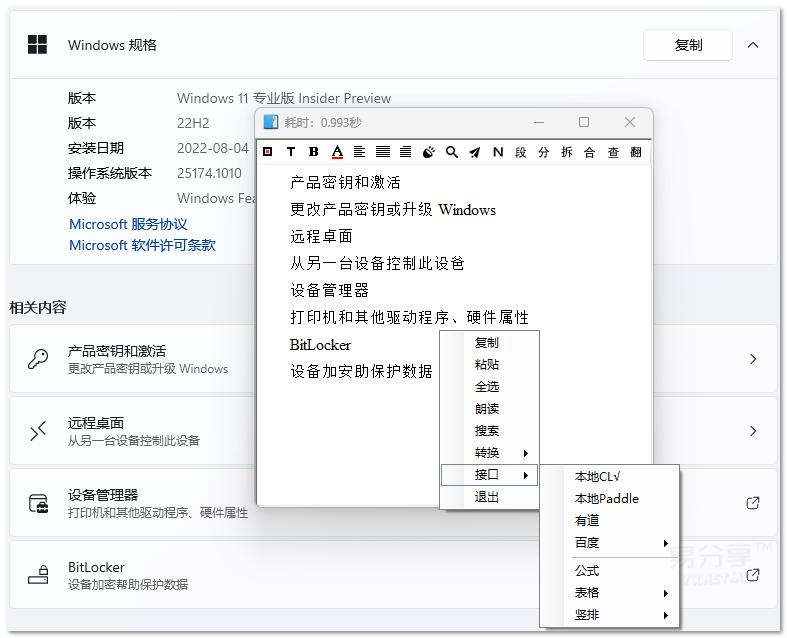The image size is (787, 638).
Task: Click the paper plane send icon
Action: tap(475, 152)
